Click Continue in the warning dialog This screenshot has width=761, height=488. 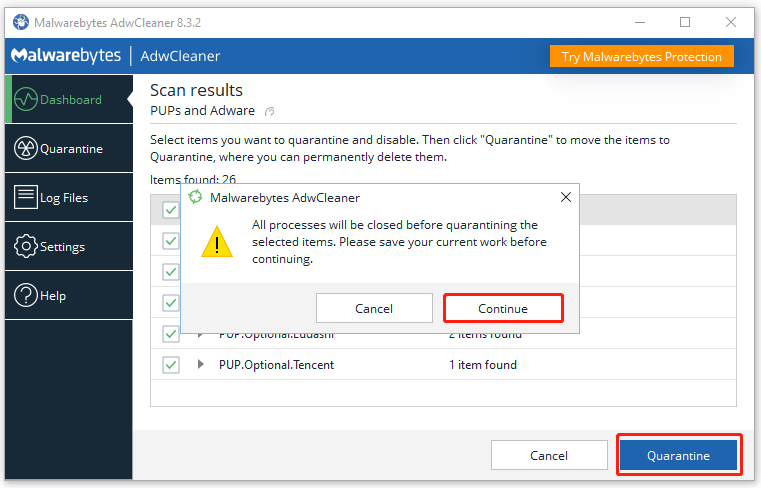pyautogui.click(x=503, y=308)
